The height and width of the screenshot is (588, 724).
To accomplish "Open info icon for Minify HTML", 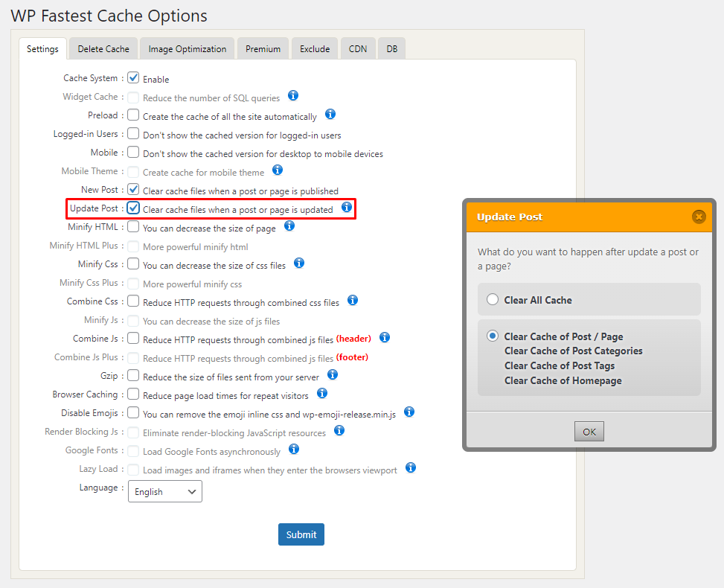I will (289, 226).
